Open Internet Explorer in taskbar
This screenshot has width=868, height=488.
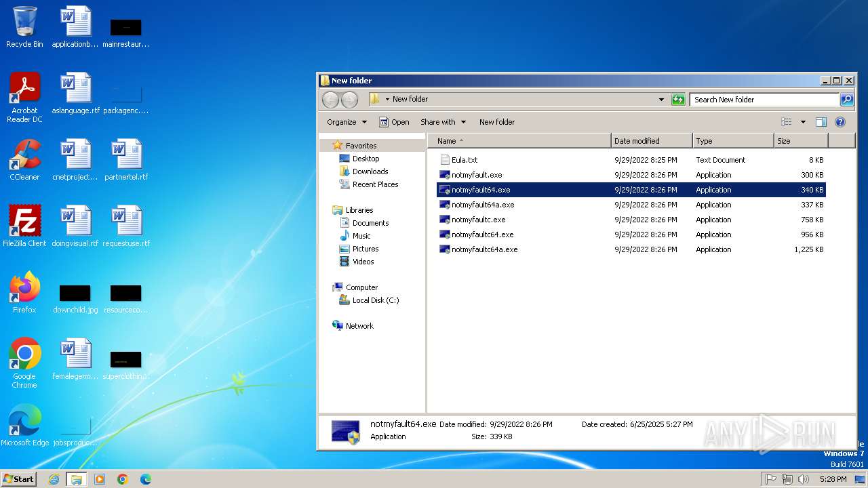[x=54, y=479]
